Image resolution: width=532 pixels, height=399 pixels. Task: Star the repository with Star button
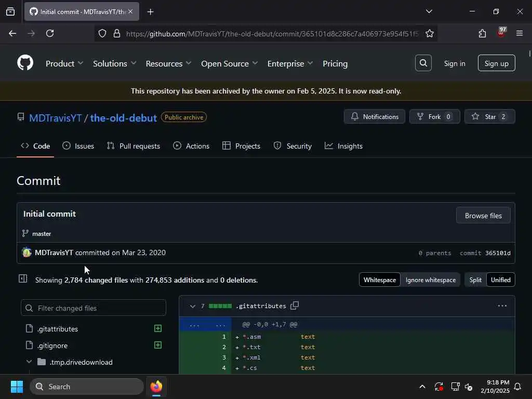click(489, 116)
